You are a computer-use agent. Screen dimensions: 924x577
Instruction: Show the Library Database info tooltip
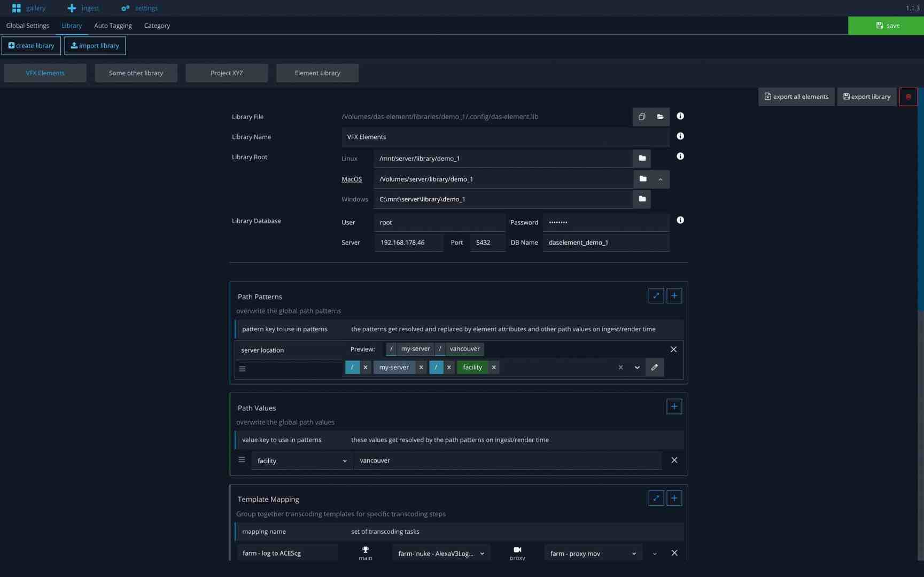(x=680, y=220)
